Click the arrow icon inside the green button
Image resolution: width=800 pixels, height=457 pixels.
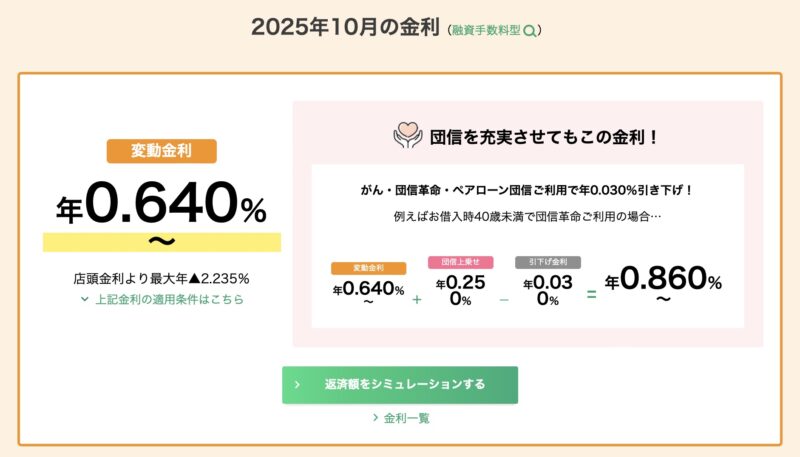coord(296,384)
